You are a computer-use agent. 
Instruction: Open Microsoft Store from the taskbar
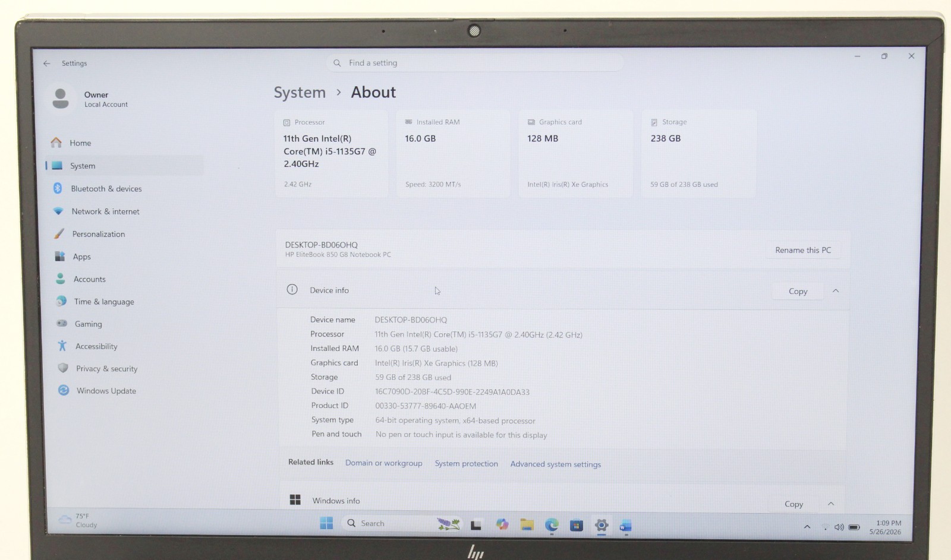click(x=577, y=526)
